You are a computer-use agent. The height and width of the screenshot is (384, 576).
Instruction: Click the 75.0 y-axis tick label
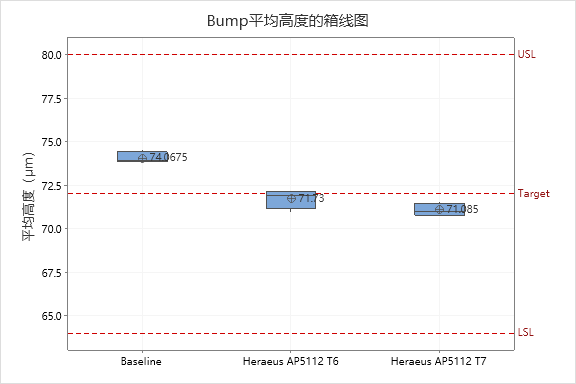[51, 142]
